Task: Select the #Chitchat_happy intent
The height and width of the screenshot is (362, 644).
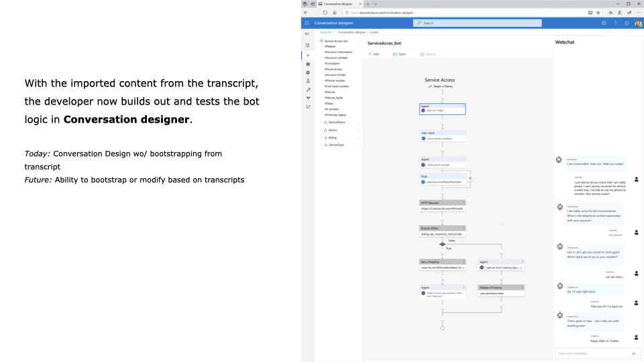Action: [335, 115]
